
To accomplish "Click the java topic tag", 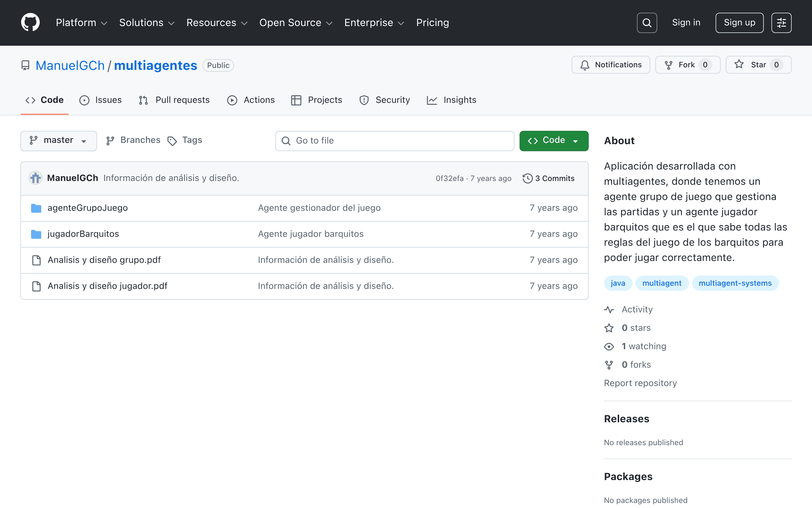I will click(618, 283).
